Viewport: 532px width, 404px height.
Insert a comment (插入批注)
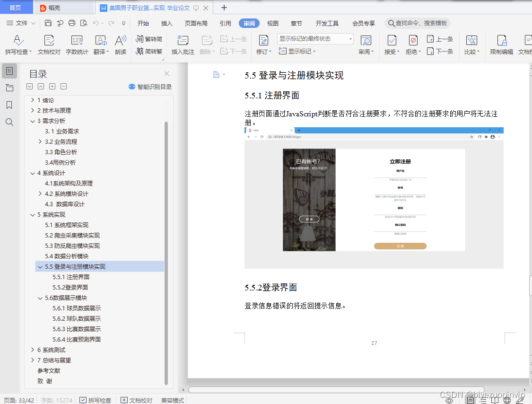(x=183, y=44)
